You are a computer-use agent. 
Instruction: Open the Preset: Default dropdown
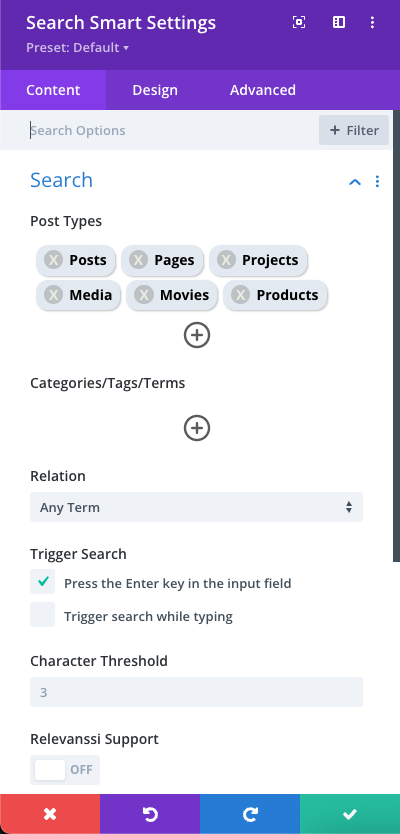[x=78, y=48]
